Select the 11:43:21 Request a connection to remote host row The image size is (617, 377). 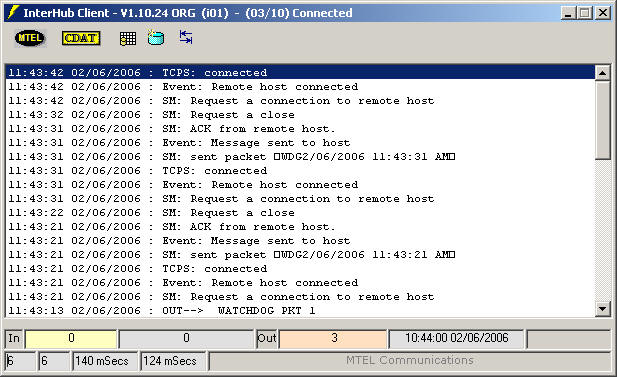[x=300, y=297]
